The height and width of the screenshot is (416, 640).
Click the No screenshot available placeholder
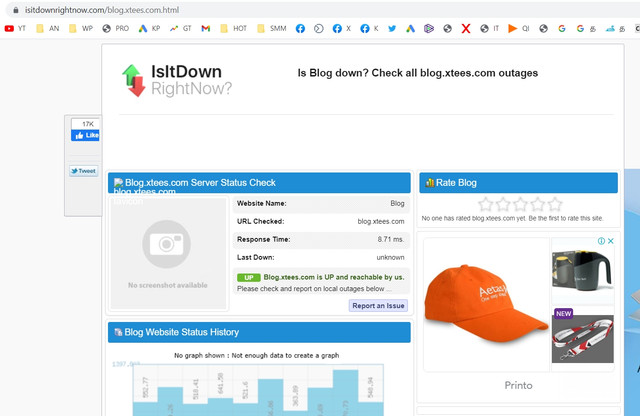coord(168,254)
